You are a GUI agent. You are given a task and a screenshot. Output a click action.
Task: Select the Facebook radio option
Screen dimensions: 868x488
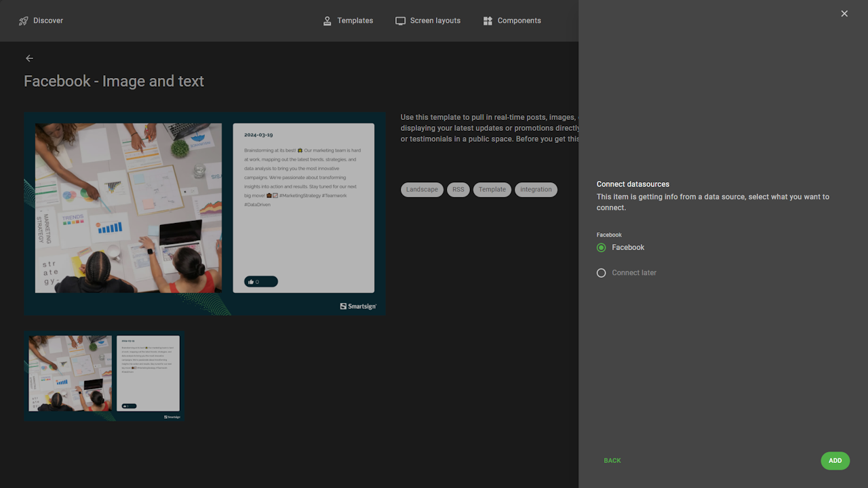click(601, 248)
